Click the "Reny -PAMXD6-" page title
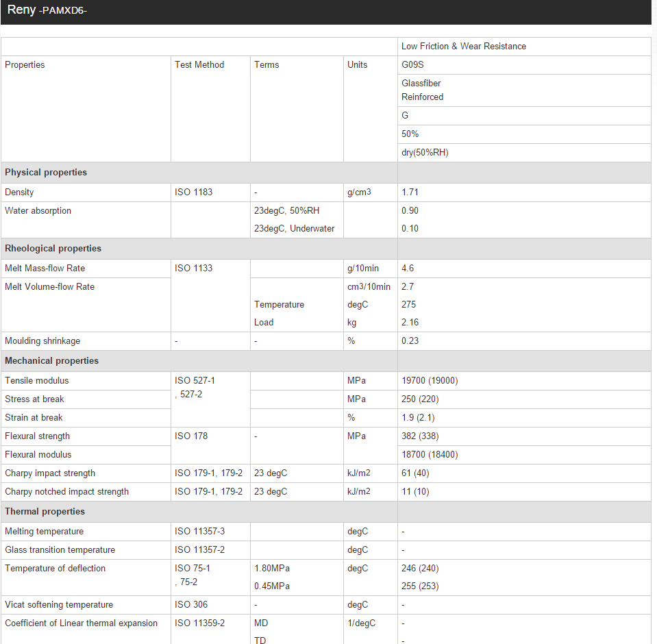 click(47, 10)
